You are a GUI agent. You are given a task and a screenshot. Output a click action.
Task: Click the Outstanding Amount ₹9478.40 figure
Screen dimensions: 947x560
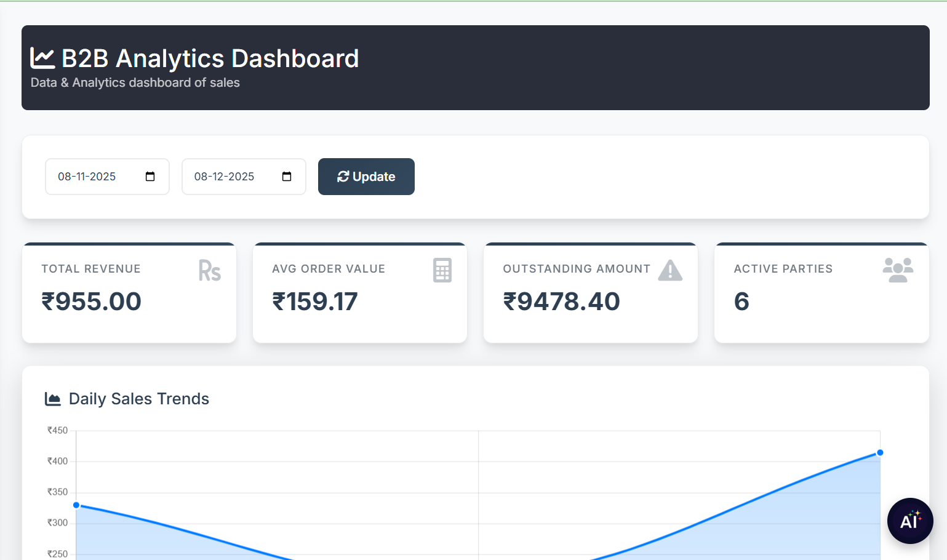[x=561, y=302]
